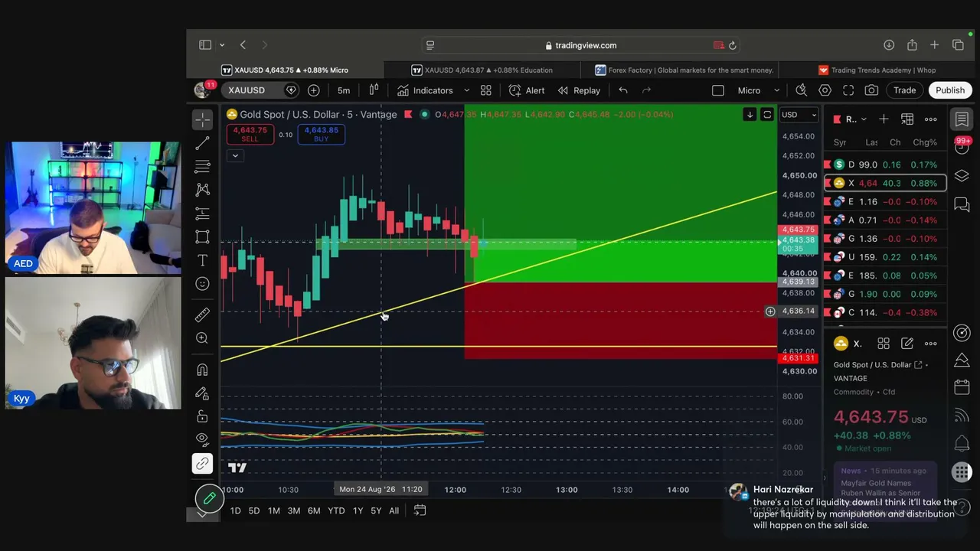
Task: Open the chats sidebar icon
Action: tap(962, 204)
